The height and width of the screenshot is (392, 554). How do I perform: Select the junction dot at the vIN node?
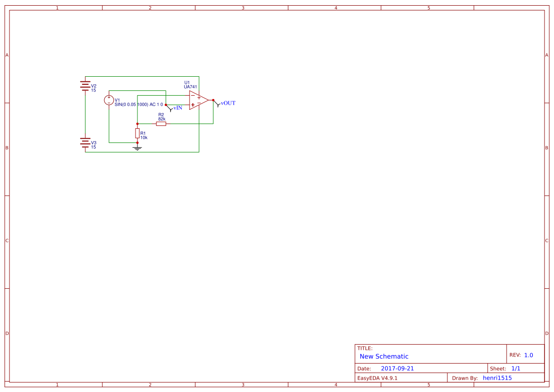(x=166, y=104)
